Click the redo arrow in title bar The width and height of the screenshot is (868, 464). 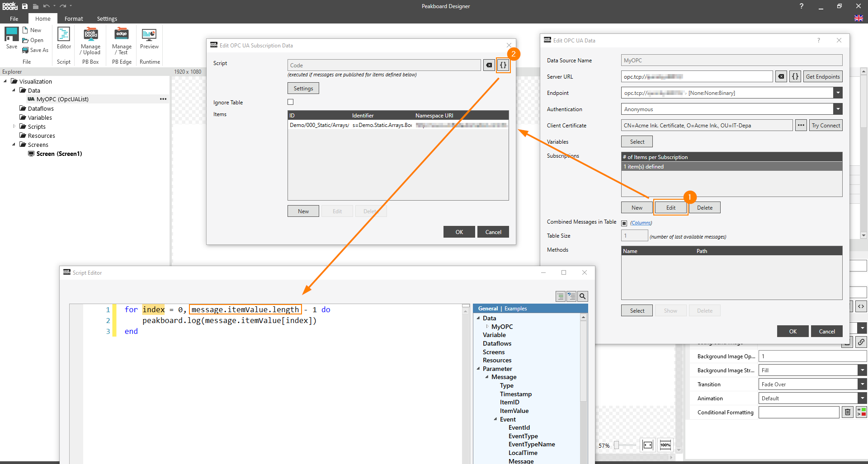[63, 6]
